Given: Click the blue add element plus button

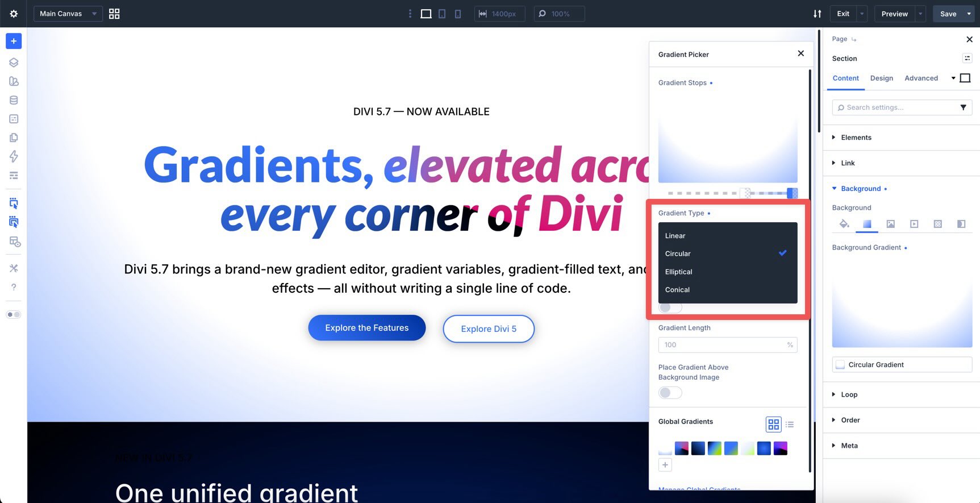Looking at the screenshot, I should click(14, 41).
